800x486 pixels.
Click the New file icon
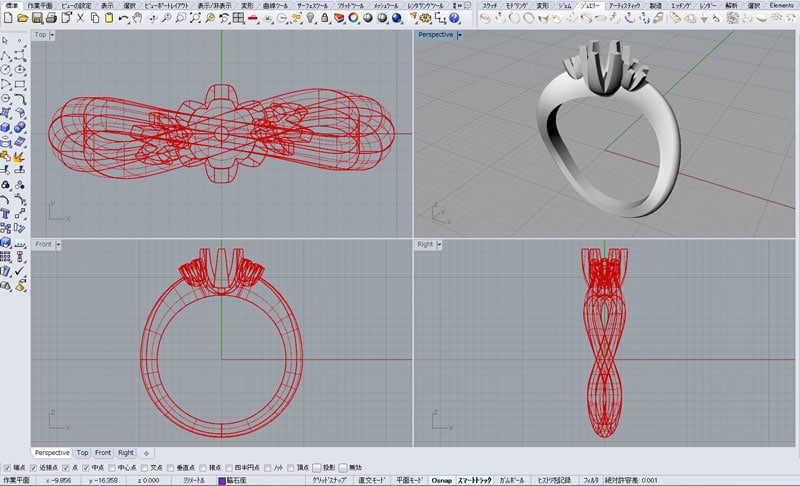7,19
